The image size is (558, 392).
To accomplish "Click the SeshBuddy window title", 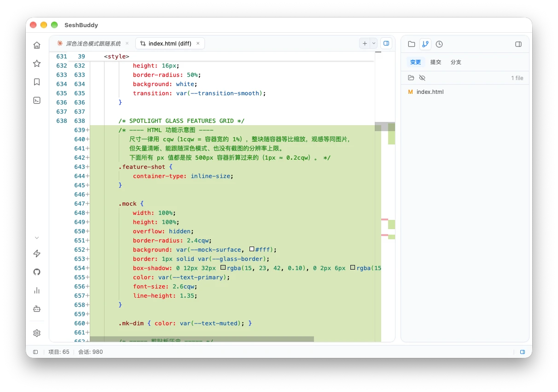I will [81, 25].
